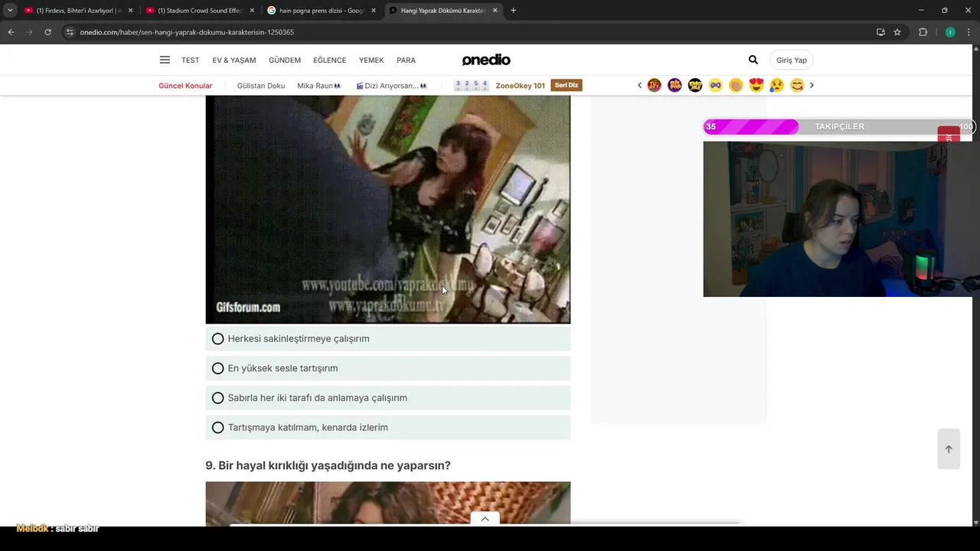Click the Güncel Konular label
Image resolution: width=980 pixels, height=551 pixels.
(185, 86)
